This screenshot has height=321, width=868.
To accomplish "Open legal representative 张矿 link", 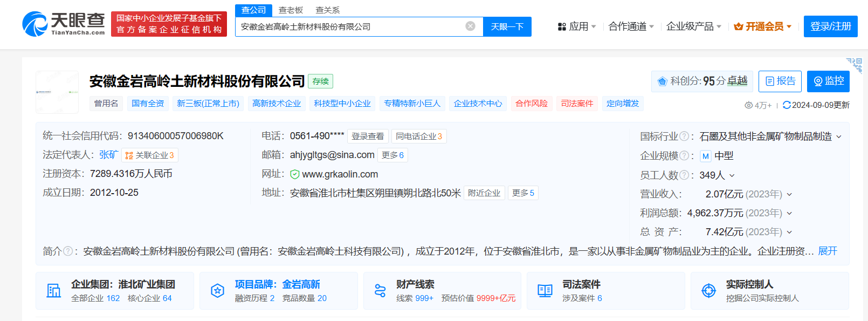I will pyautogui.click(x=108, y=155).
